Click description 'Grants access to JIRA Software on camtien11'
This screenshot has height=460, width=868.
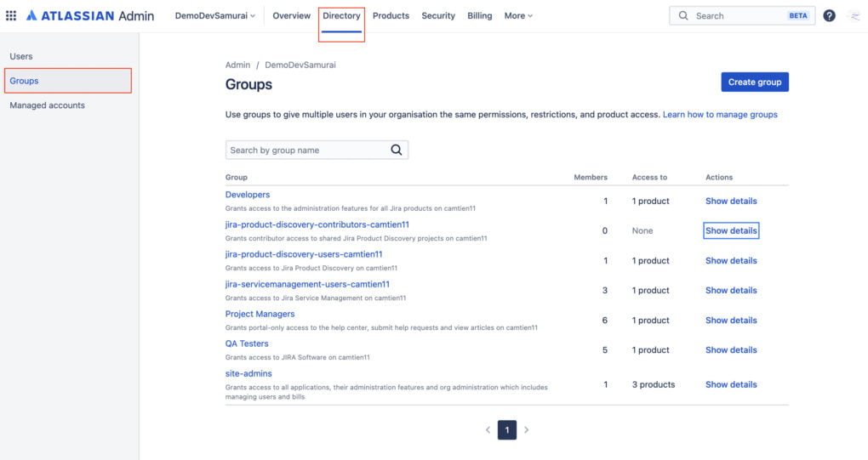297,357
